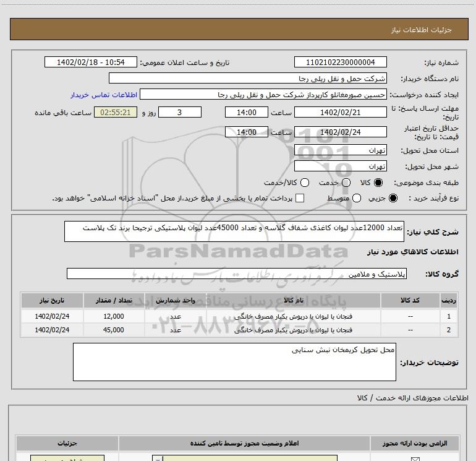Click the توضیحات خریدار text area
This screenshot has width=476, height=461.
(234, 362)
